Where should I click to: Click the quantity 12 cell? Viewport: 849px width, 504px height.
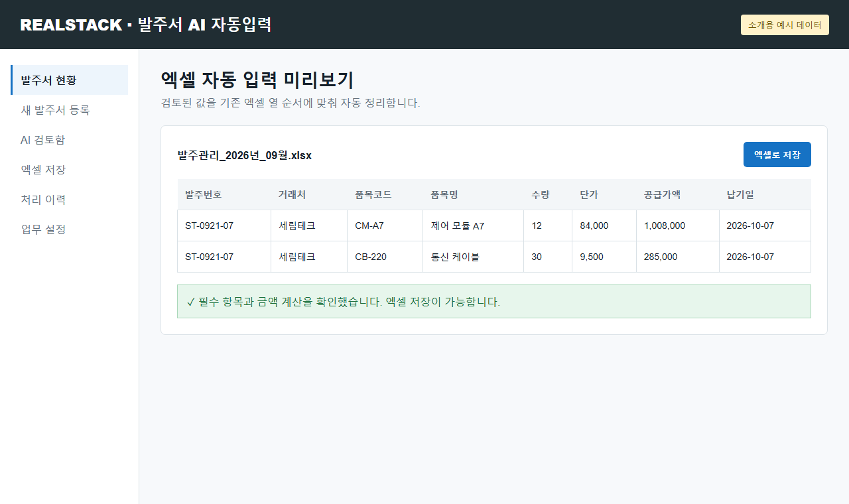[x=548, y=225]
